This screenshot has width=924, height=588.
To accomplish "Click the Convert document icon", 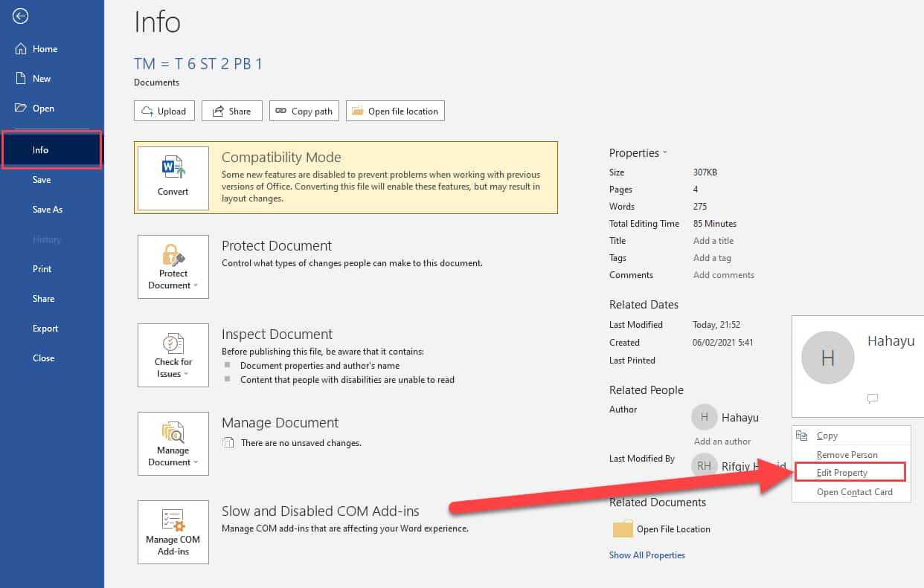I will click(x=173, y=169).
